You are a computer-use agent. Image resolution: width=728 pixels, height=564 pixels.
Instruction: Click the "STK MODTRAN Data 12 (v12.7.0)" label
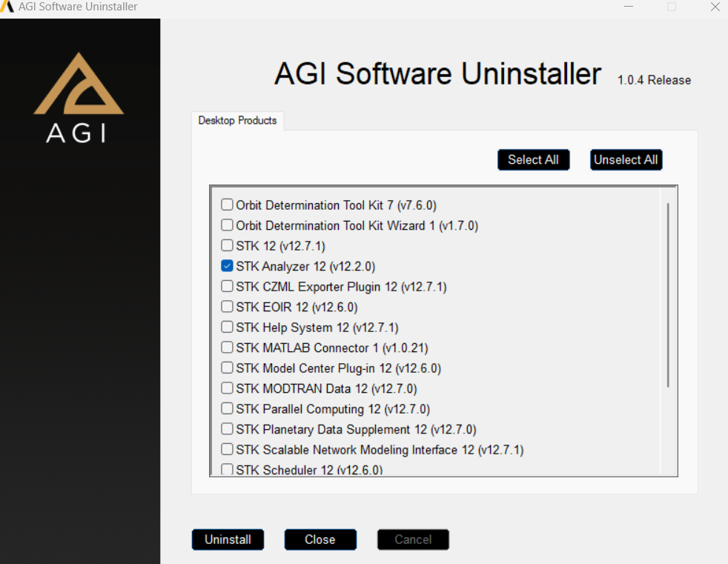326,388
